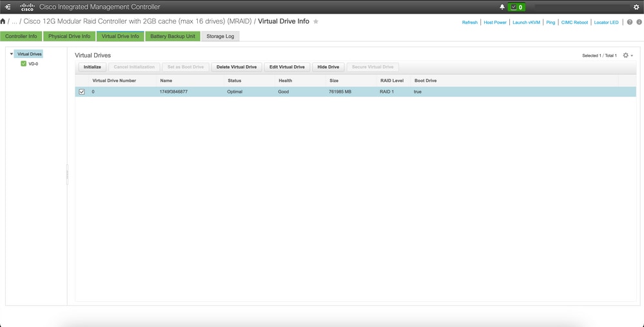Uncheck the VD-0 row checkbox
Viewport: 644px width, 327px height.
[82, 92]
